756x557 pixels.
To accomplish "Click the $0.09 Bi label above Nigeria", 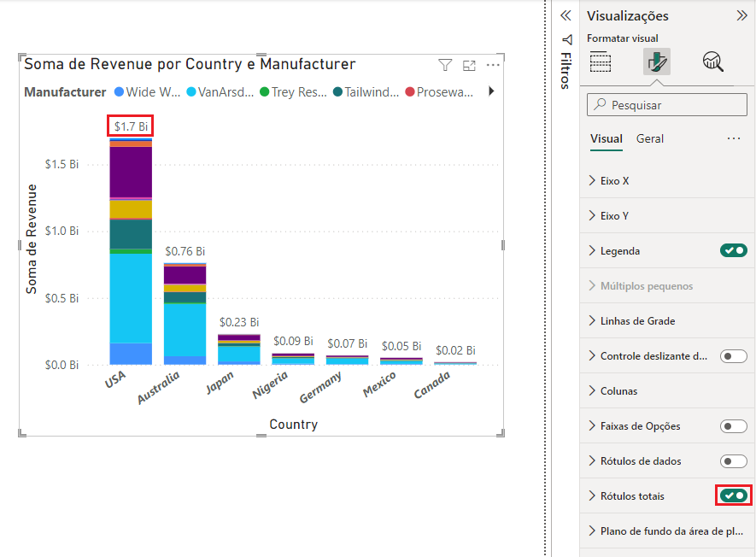I will pos(293,341).
